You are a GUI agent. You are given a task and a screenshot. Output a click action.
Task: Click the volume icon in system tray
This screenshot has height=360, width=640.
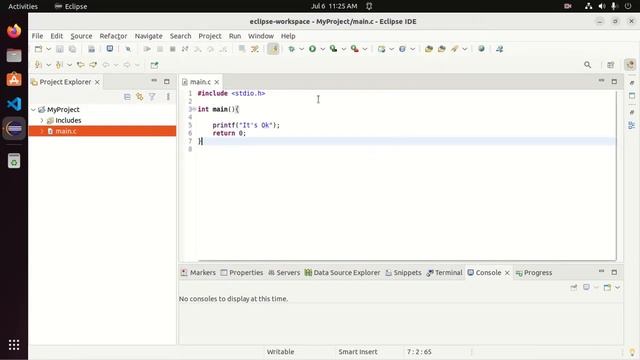click(x=602, y=6)
